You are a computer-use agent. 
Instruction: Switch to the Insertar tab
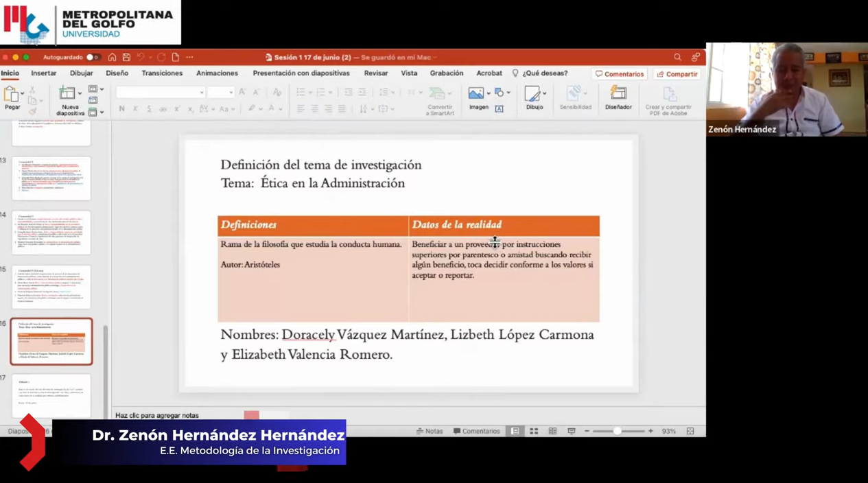43,73
